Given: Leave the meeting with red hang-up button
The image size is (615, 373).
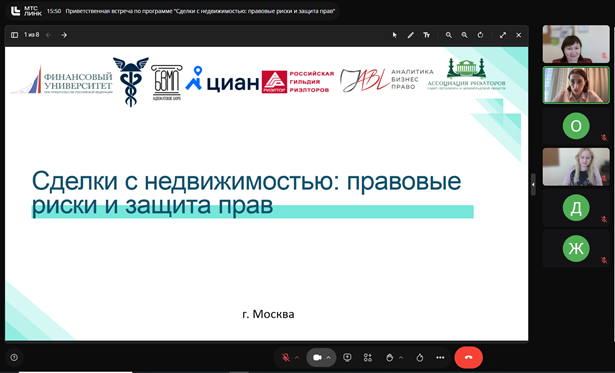Looking at the screenshot, I should click(468, 357).
